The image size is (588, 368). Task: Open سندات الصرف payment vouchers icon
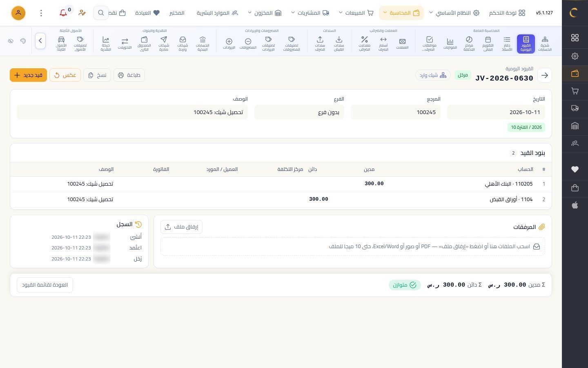pos(320,44)
